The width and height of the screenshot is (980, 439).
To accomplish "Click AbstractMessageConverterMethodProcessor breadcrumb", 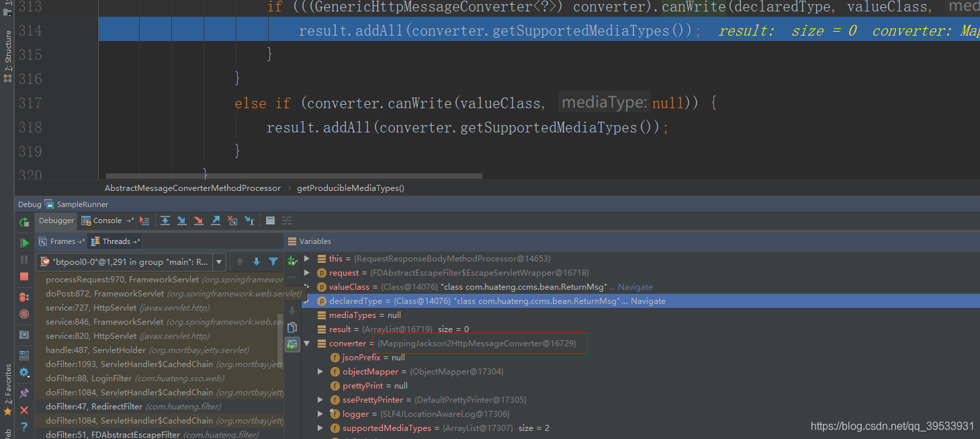I will [x=193, y=188].
